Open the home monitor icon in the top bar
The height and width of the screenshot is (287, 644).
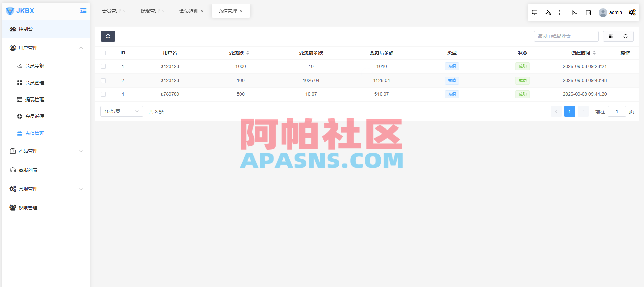(535, 12)
